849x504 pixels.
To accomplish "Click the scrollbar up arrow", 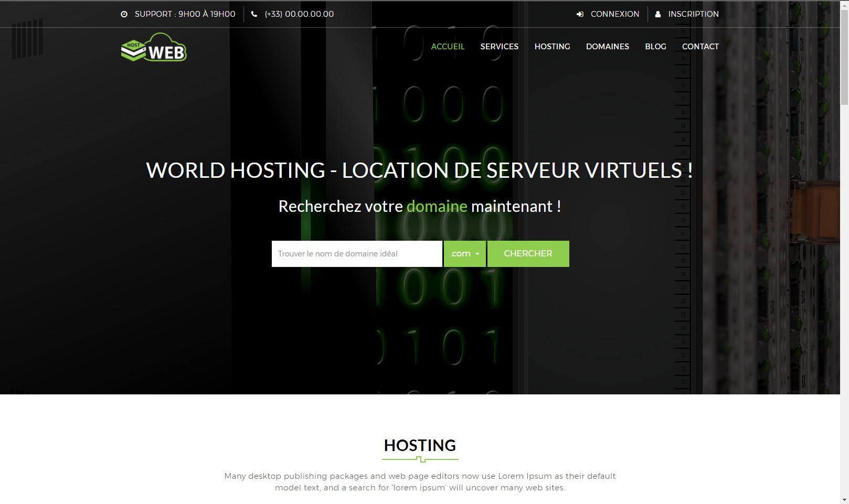I will tap(844, 5).
